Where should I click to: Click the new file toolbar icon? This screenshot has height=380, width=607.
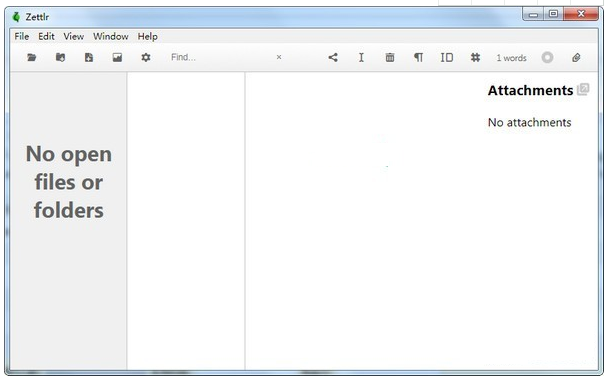[89, 58]
